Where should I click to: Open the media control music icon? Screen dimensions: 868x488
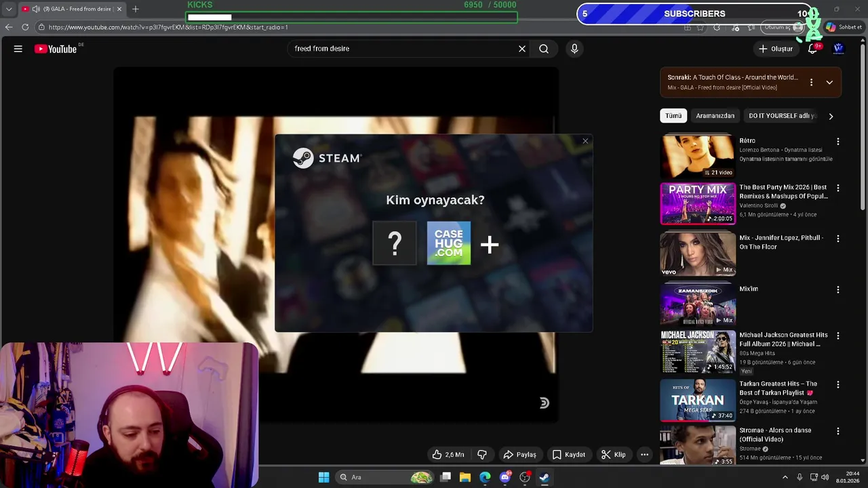(x=736, y=27)
